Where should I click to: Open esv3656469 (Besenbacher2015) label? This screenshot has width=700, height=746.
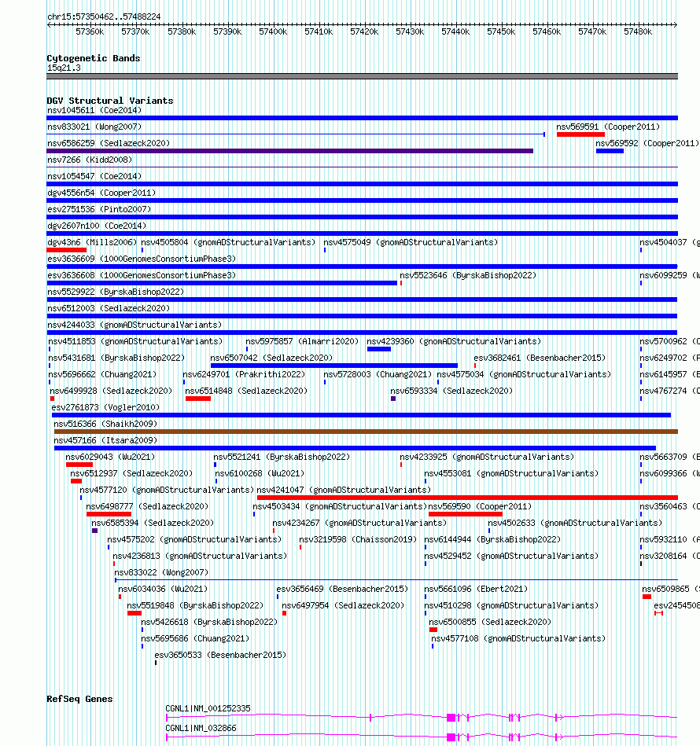pos(342,589)
